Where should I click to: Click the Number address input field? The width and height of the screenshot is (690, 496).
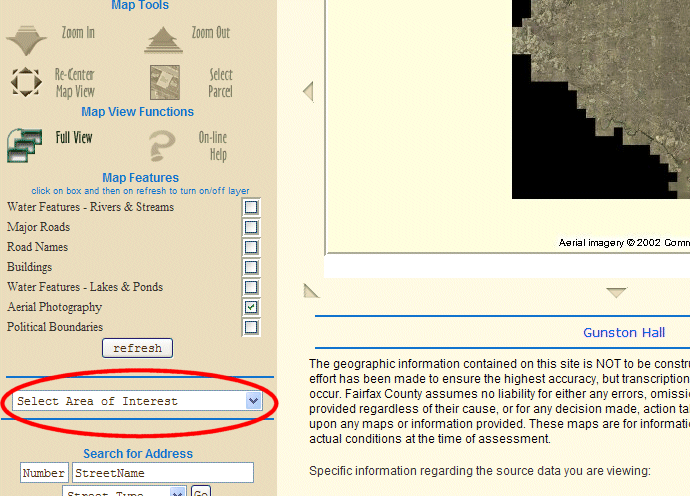tap(44, 473)
